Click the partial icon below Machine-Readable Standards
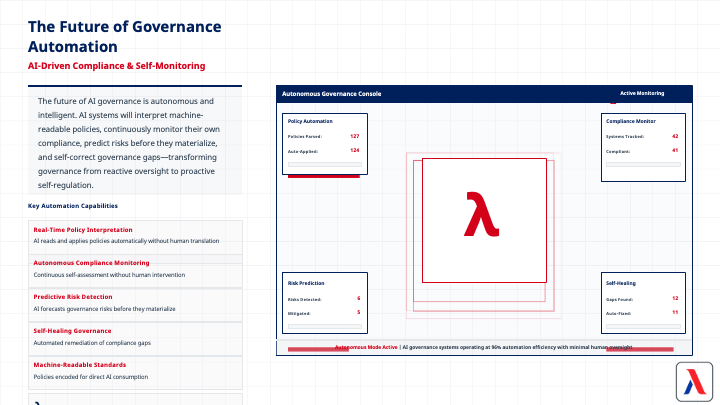The width and height of the screenshot is (720, 405). point(37,402)
